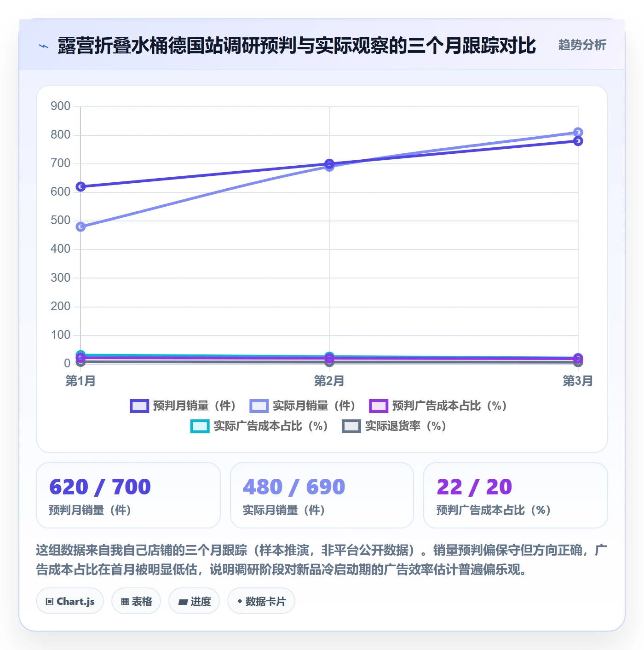Open the 620 / 700 预判月销量 card
Screen dimensions: 644x650
click(x=128, y=495)
